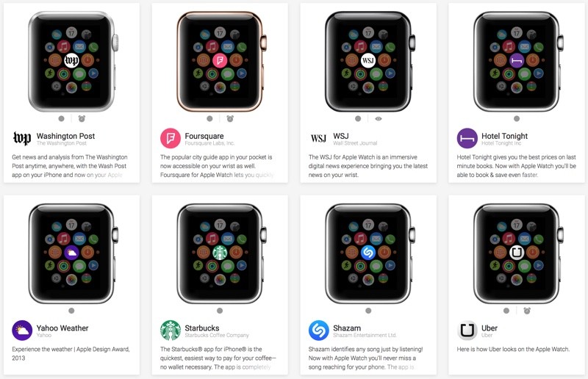Click the pink Foursquare app icon
Viewport: 588px width, 379px height.
click(171, 138)
